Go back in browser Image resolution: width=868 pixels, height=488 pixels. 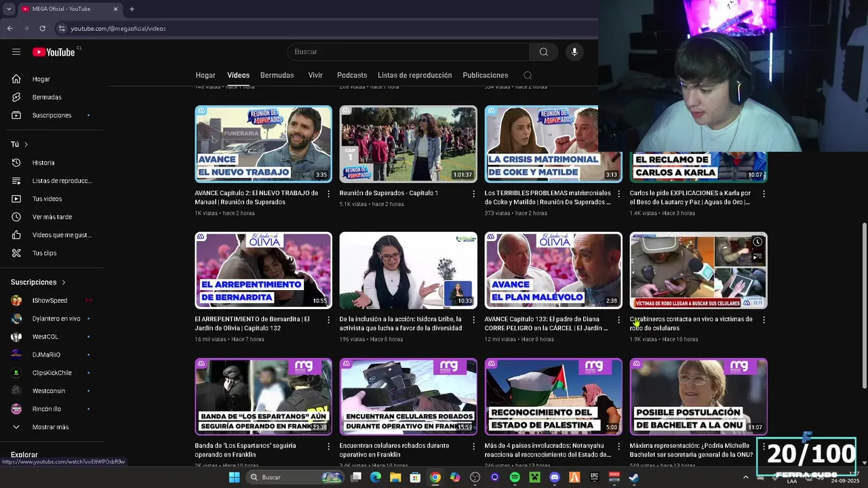click(9, 28)
